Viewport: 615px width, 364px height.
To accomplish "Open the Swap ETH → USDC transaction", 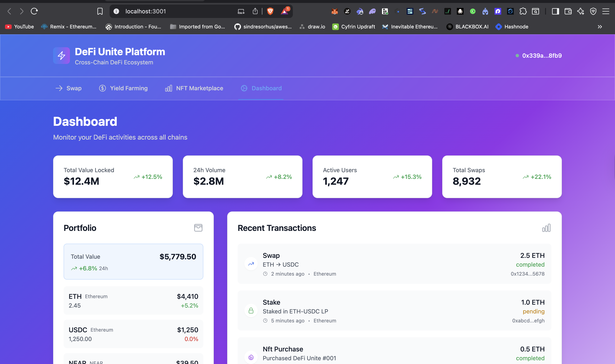I will coord(394,264).
